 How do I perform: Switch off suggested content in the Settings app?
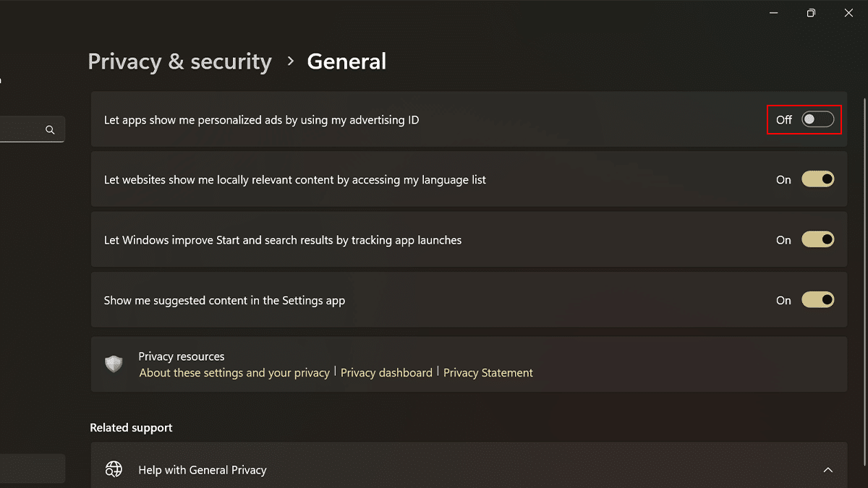click(817, 300)
